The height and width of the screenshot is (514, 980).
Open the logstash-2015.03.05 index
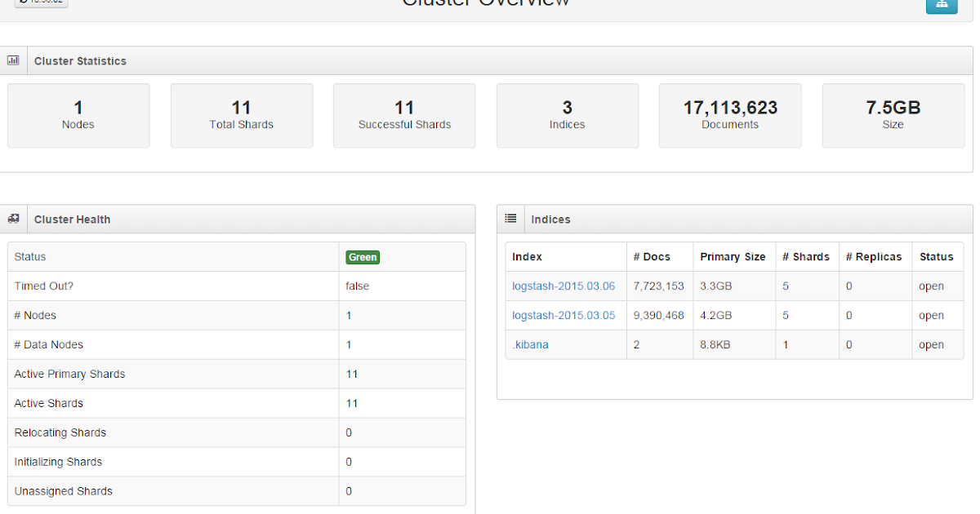(563, 315)
